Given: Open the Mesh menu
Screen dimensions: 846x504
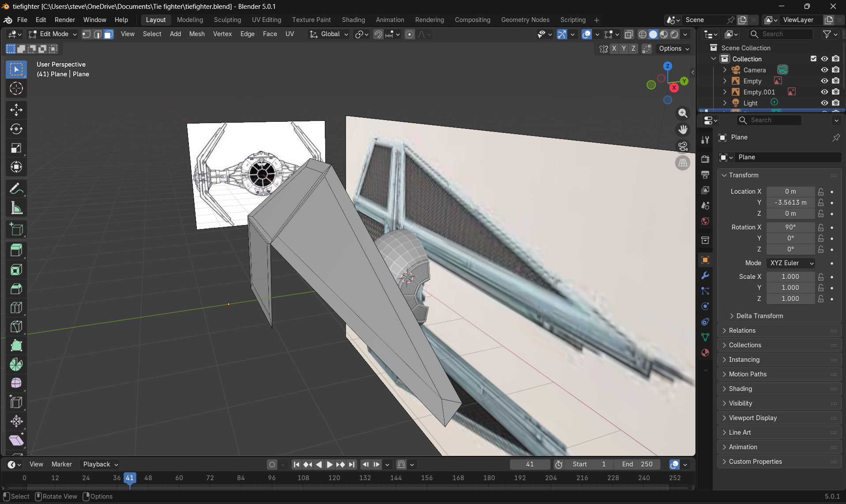Looking at the screenshot, I should pos(197,34).
